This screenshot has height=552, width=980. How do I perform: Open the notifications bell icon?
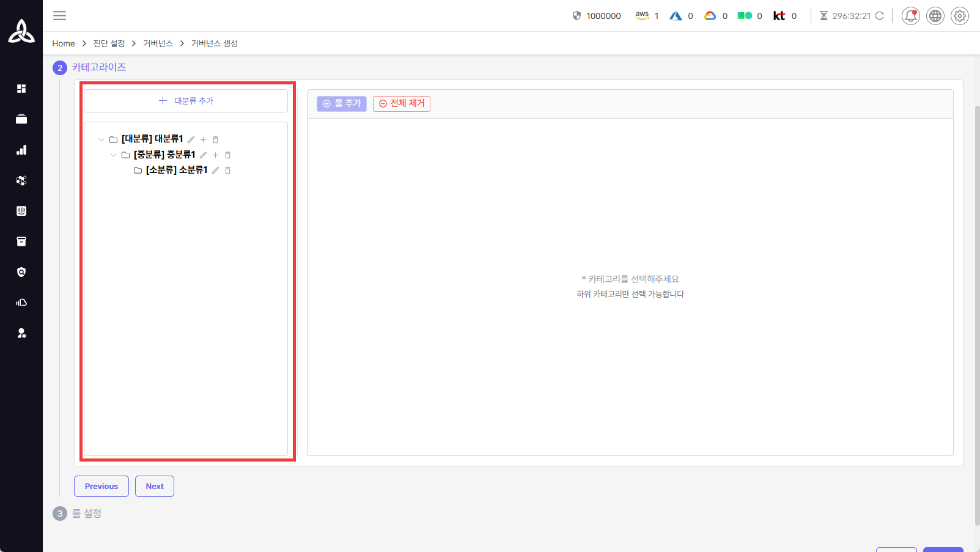coord(910,16)
